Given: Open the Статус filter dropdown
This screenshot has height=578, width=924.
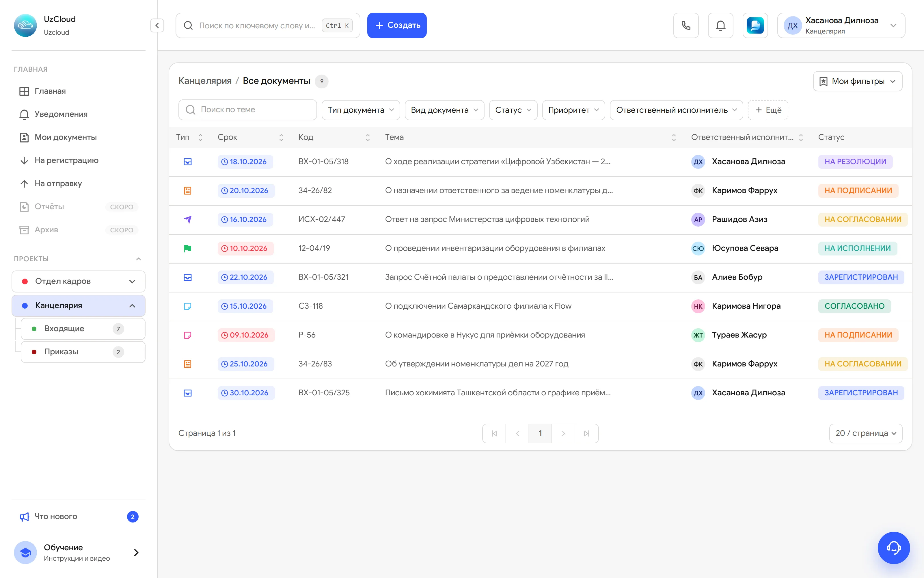Looking at the screenshot, I should [x=513, y=110].
